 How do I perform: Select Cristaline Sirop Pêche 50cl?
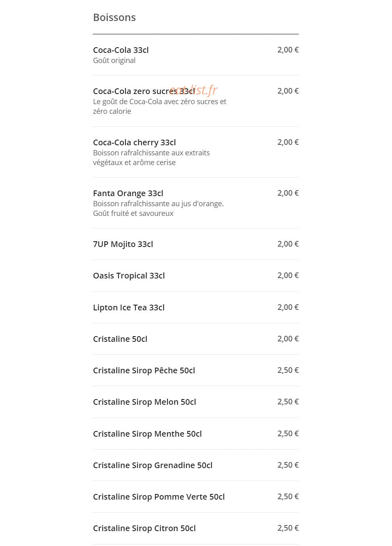coord(196,370)
